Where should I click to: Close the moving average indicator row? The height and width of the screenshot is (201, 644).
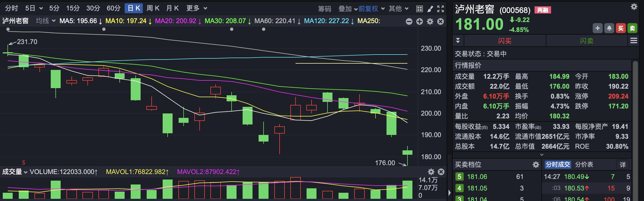pyautogui.click(x=441, y=21)
